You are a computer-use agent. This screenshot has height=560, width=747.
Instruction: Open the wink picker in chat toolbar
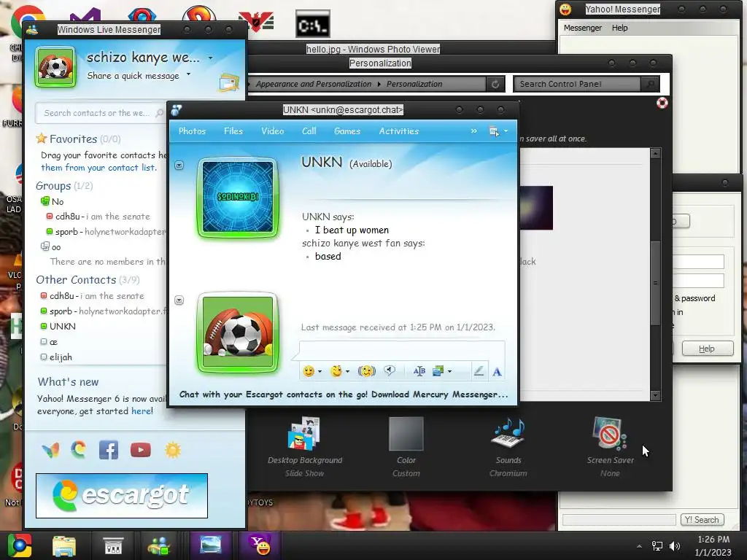[336, 371]
